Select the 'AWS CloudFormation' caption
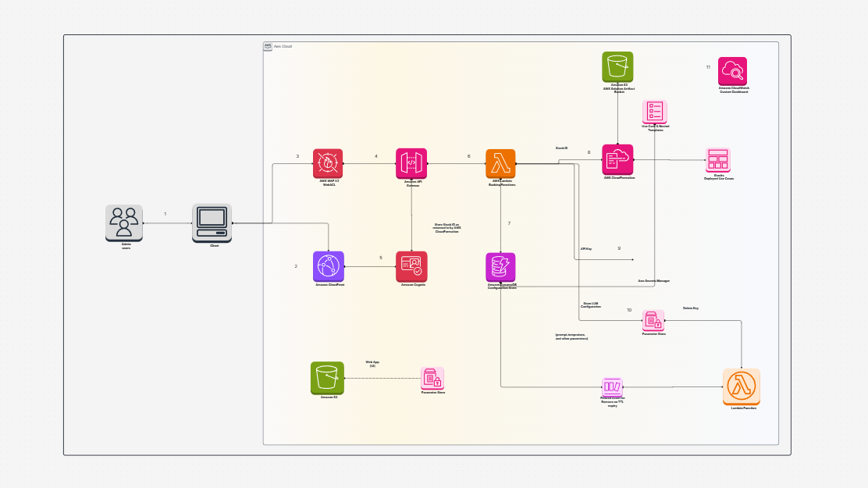 click(620, 178)
